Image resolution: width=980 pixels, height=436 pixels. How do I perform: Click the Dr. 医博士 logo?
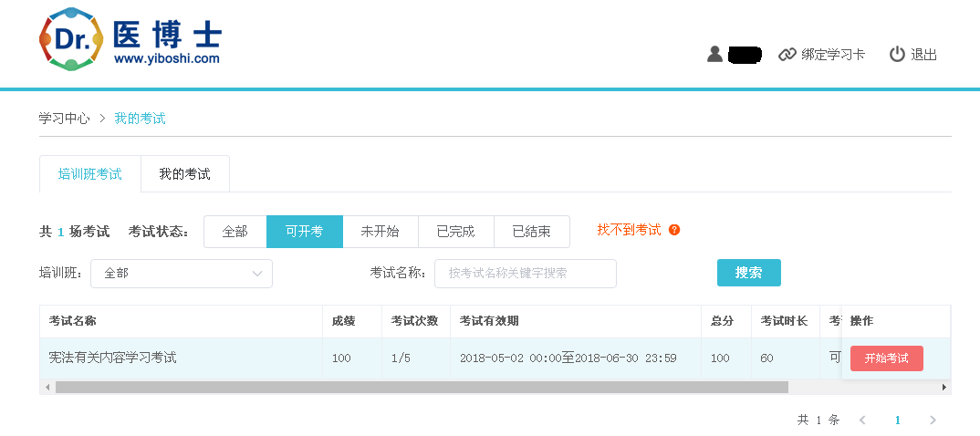tap(130, 39)
